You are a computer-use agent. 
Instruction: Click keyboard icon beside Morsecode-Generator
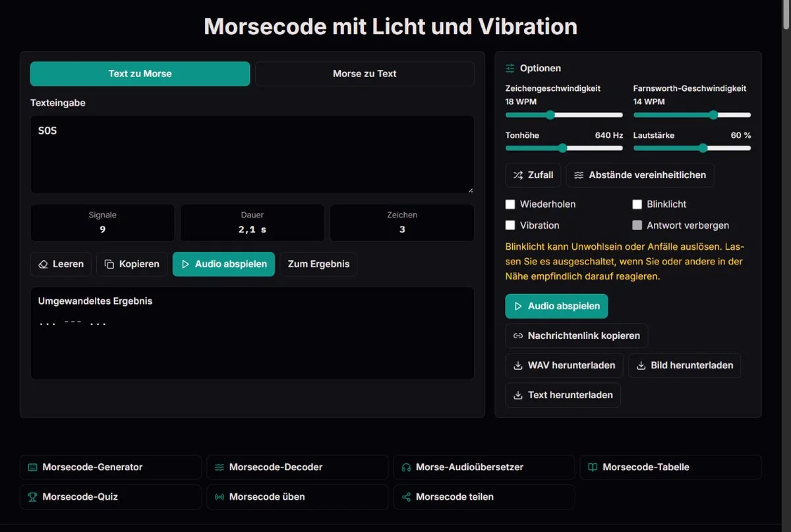click(x=33, y=467)
